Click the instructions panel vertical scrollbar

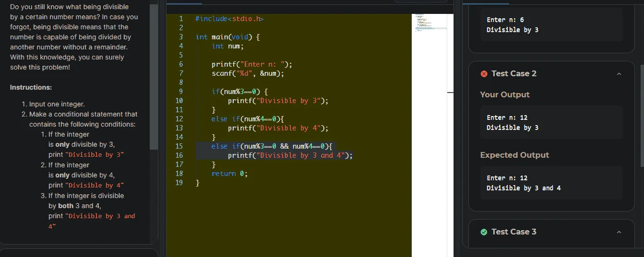[x=154, y=77]
